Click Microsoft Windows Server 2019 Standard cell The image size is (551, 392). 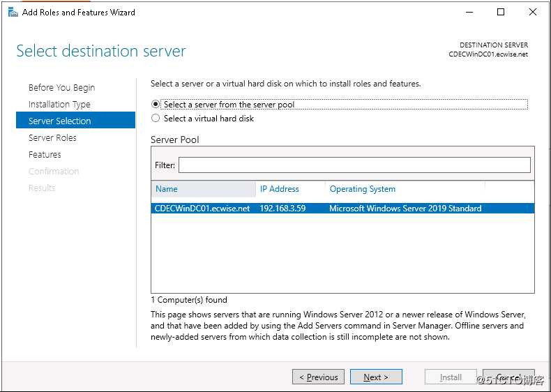405,209
